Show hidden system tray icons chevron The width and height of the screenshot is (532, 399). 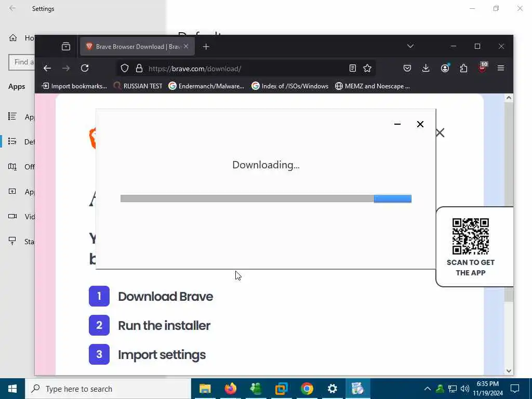click(428, 389)
